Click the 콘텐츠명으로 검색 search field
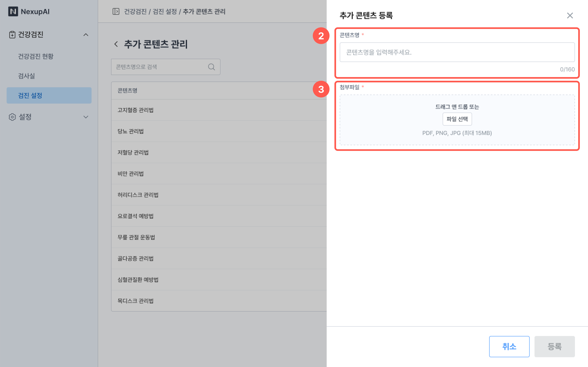 pyautogui.click(x=160, y=67)
